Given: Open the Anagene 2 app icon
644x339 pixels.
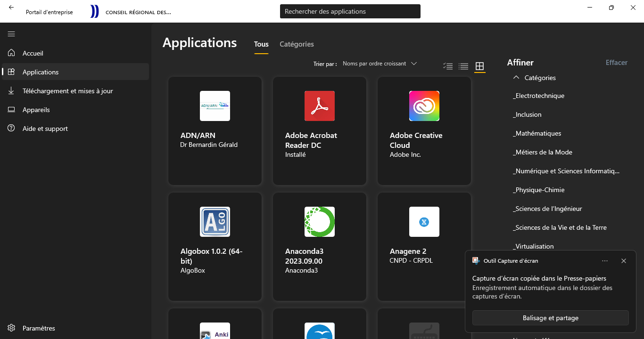Looking at the screenshot, I should point(424,222).
